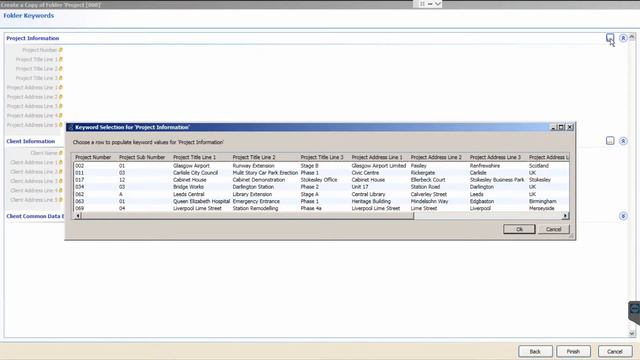Click the 'Emergency Entrance' cell
This screenshot has width=640, height=360.
coord(256,201)
